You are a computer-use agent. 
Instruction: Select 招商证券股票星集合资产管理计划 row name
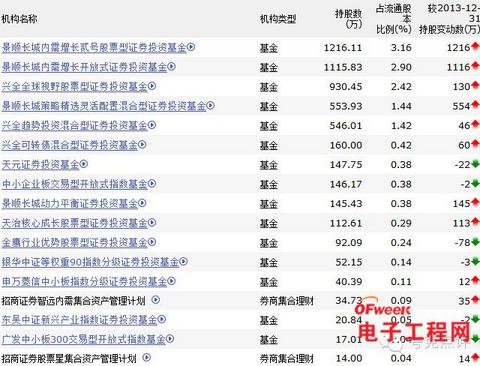click(69, 359)
